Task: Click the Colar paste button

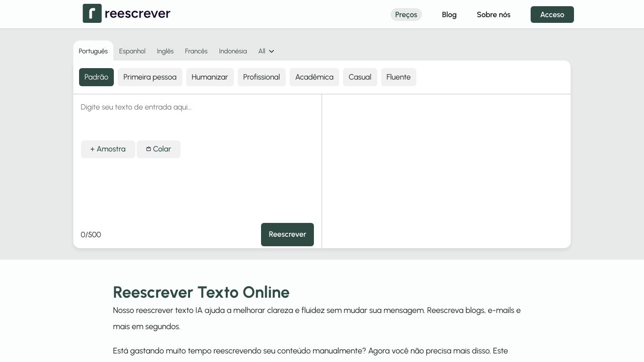Action: pyautogui.click(x=159, y=149)
